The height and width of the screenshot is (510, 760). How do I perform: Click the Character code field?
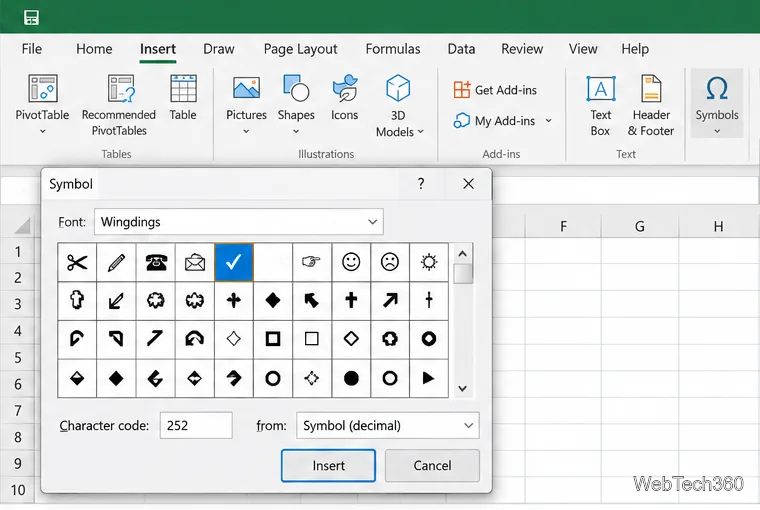coord(196,426)
